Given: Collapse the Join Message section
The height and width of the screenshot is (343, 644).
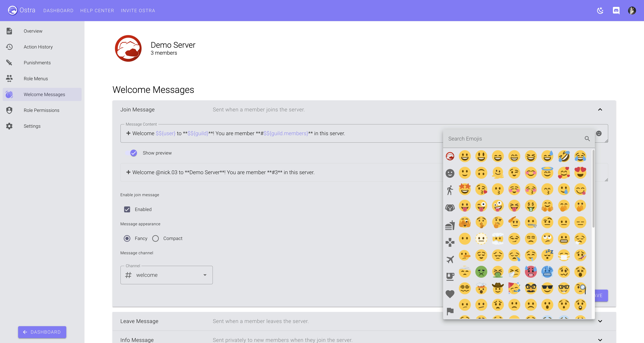Looking at the screenshot, I should [600, 109].
